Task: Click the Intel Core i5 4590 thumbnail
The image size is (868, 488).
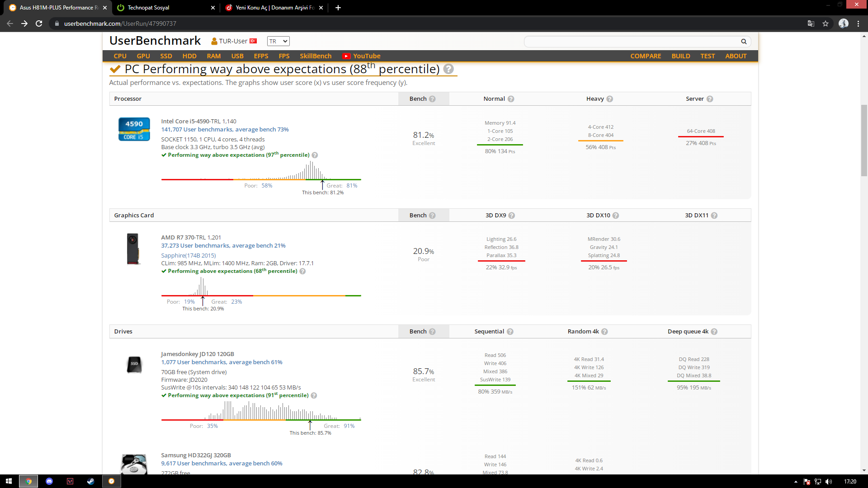Action: tap(134, 129)
